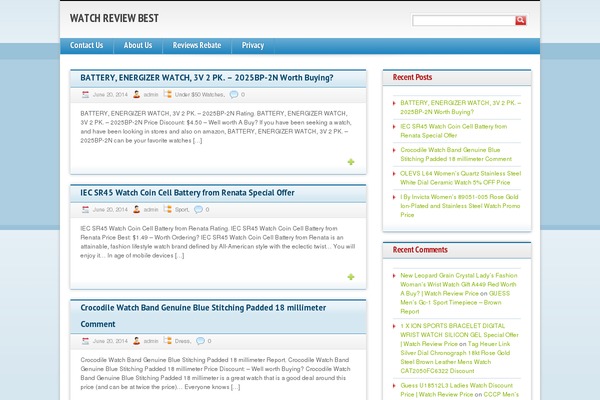The width and height of the screenshot is (600, 400).
Task: Open recent post BATTERY, ENERGIZER WATCH in sidebar
Action: click(460, 107)
